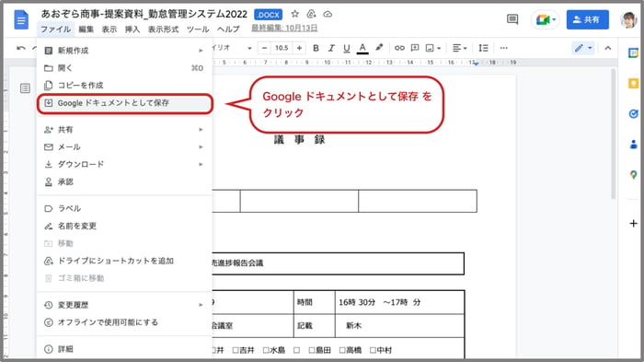Expand the メール submenu
The height and width of the screenshot is (362, 644).
click(x=124, y=146)
